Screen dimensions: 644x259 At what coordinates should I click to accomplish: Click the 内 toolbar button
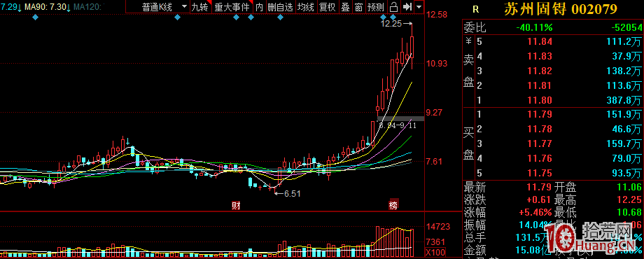click(x=259, y=6)
